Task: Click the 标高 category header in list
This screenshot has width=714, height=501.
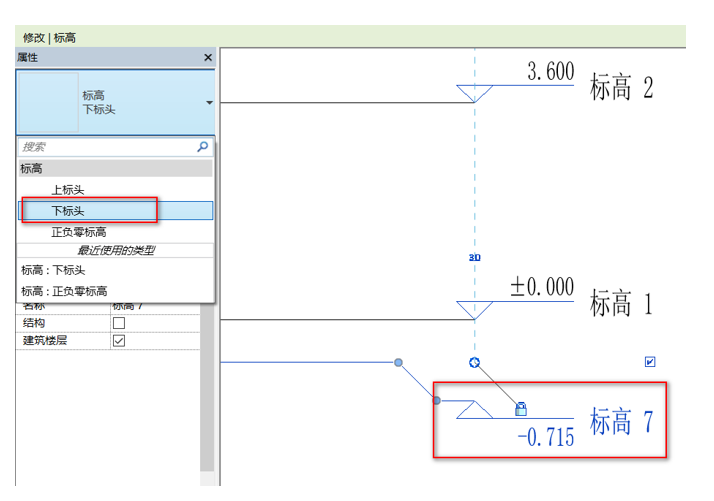Action: 115,168
